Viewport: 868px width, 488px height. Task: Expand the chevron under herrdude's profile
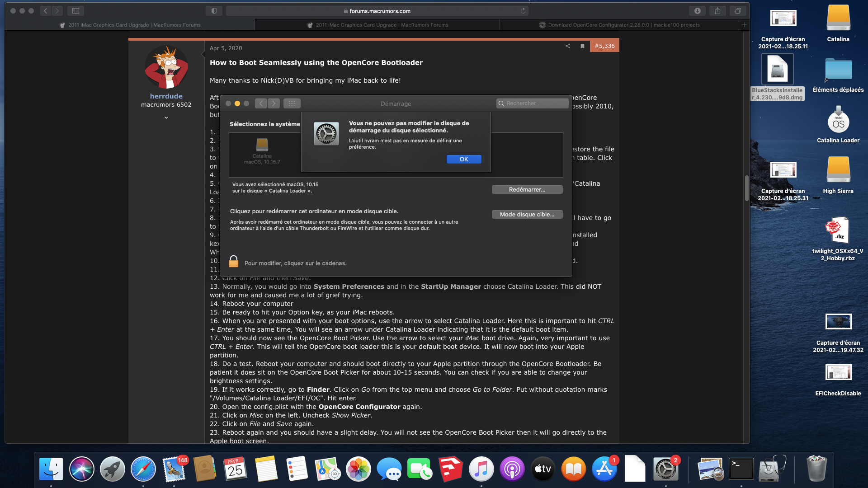point(166,117)
